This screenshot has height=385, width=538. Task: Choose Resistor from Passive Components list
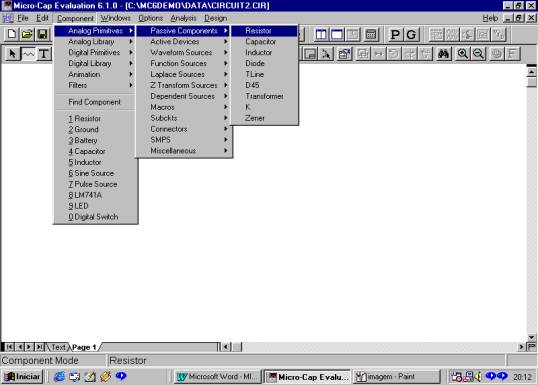[264, 31]
